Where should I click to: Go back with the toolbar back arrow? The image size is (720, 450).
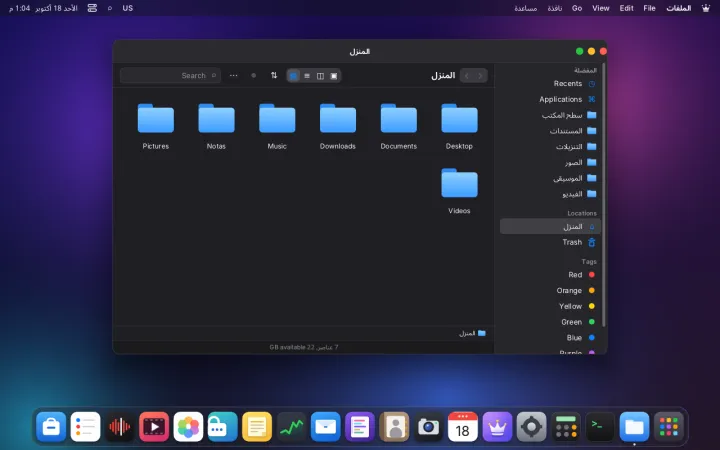click(480, 76)
